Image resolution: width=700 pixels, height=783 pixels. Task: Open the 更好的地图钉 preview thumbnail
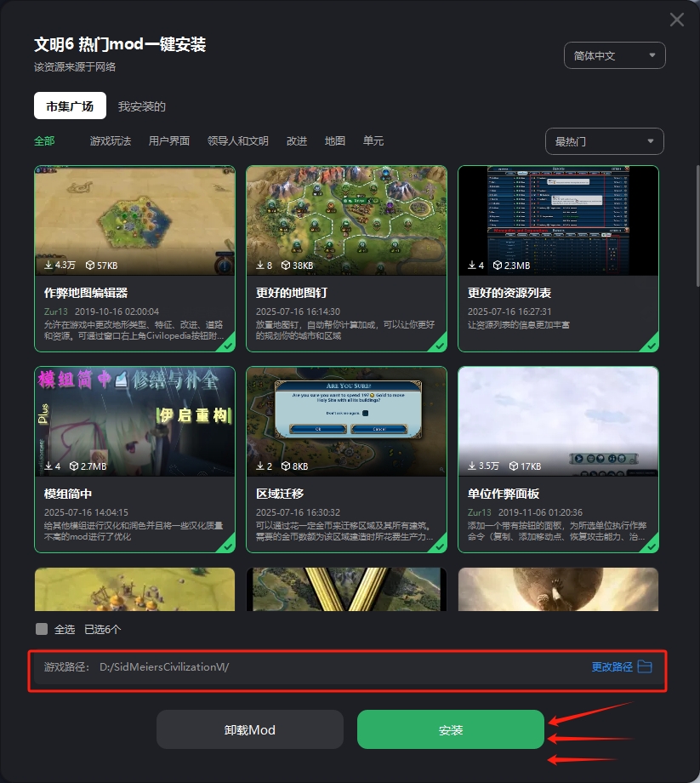pos(347,220)
